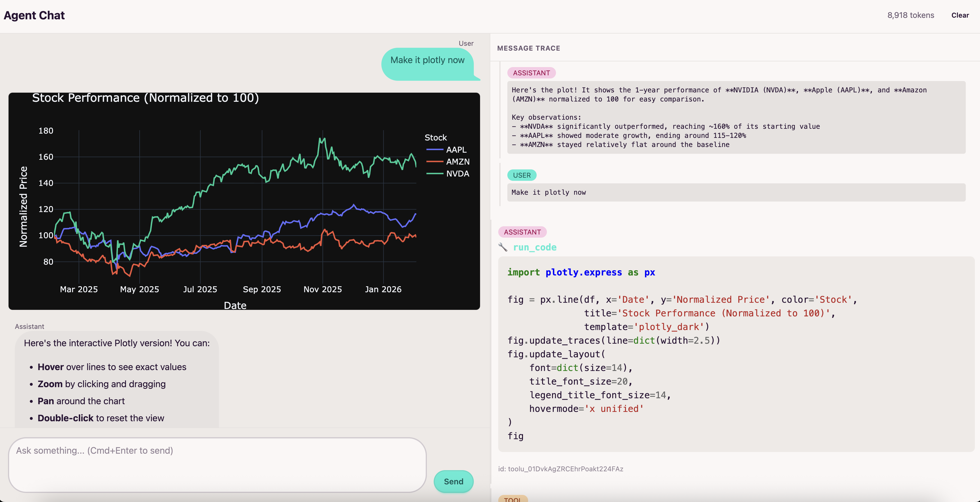Click the Agent Chat app title
Viewport: 980px width, 502px height.
tap(34, 15)
